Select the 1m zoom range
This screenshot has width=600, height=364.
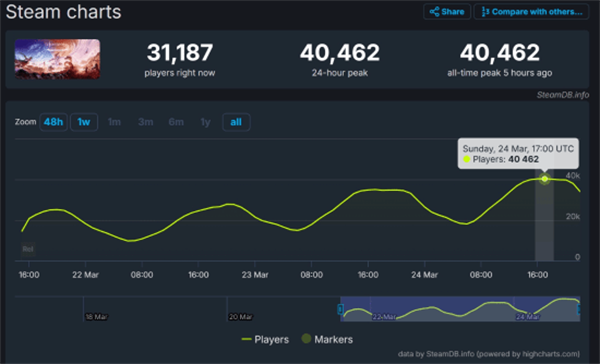coord(114,122)
